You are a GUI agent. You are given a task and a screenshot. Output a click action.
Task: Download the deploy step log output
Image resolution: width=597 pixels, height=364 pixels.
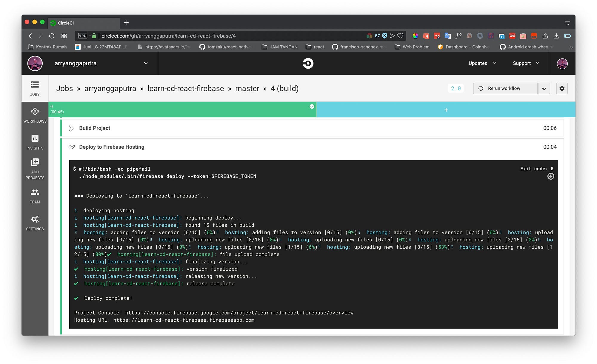click(550, 176)
